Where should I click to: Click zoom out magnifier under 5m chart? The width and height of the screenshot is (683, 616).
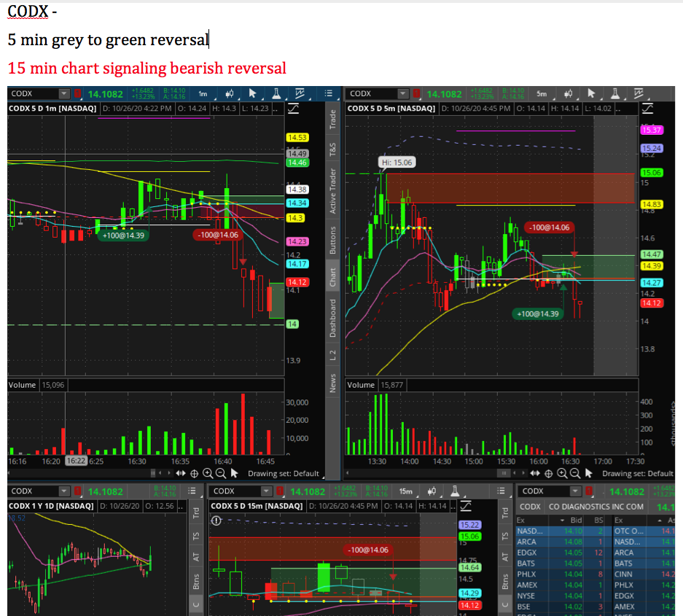(575, 474)
